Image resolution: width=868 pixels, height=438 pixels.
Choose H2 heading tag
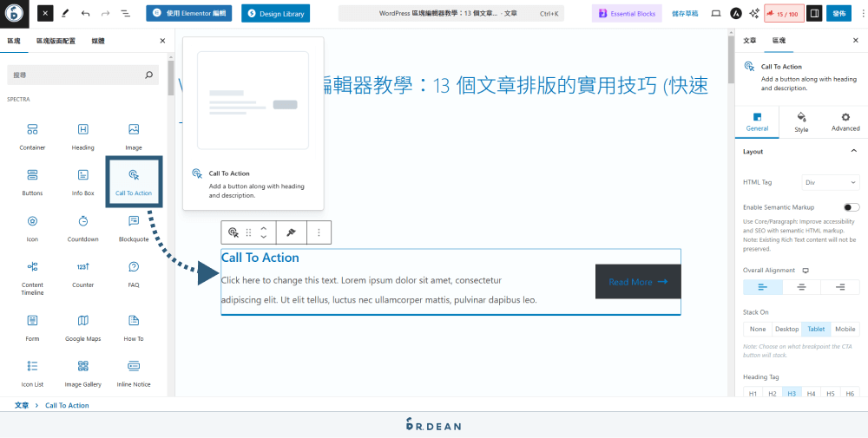coord(773,394)
